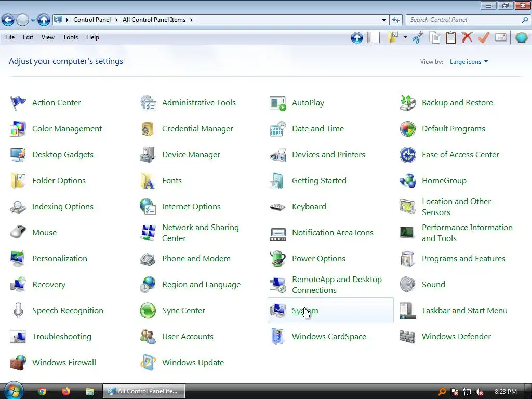This screenshot has height=399, width=532.
Task: Click the Folder Options toolbar icon
Action: (x=393, y=37)
